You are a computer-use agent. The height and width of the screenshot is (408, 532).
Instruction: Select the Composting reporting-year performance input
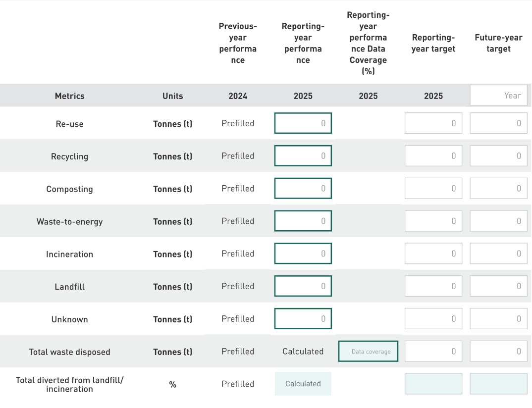click(303, 189)
